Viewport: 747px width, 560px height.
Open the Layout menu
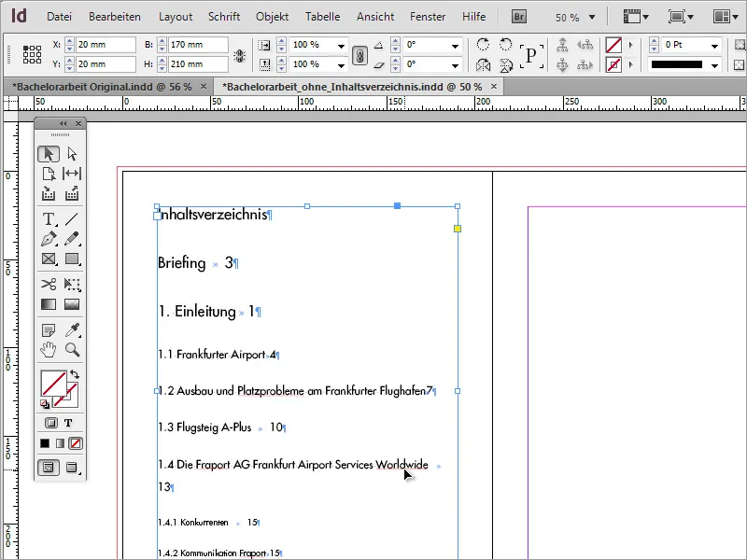tap(176, 17)
